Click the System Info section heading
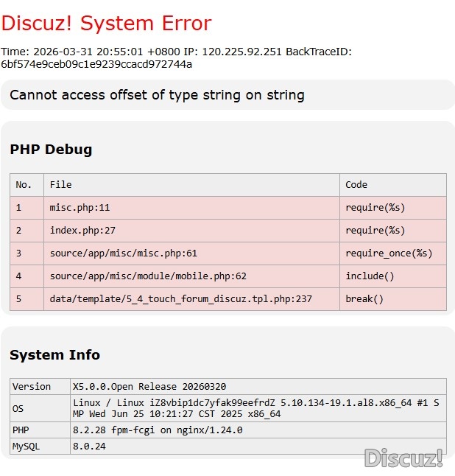Screen dimensions: 455x476 (x=54, y=355)
